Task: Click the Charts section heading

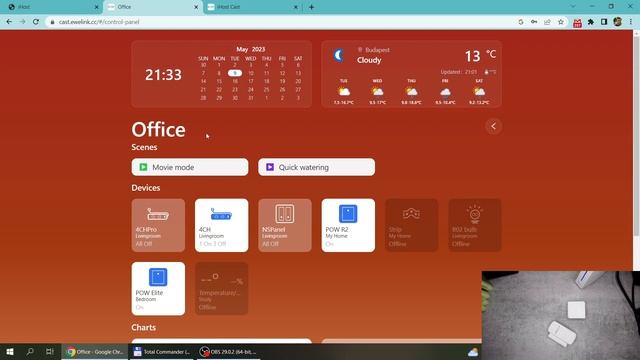Action: pos(144,327)
